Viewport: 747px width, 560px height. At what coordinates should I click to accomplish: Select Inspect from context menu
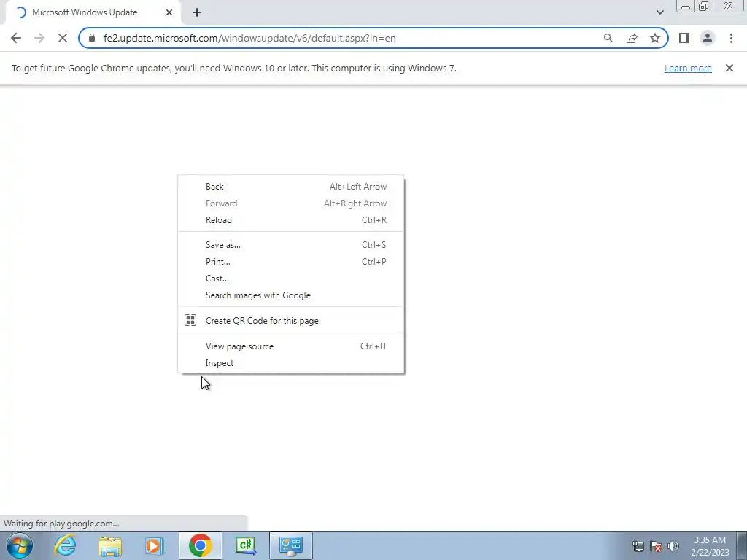click(290, 363)
